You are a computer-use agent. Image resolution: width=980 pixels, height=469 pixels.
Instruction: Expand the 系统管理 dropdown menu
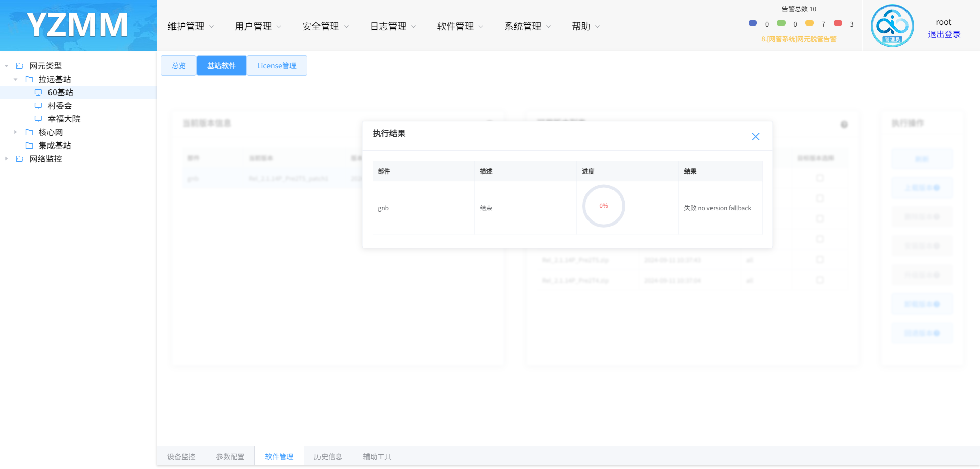[x=528, y=26]
